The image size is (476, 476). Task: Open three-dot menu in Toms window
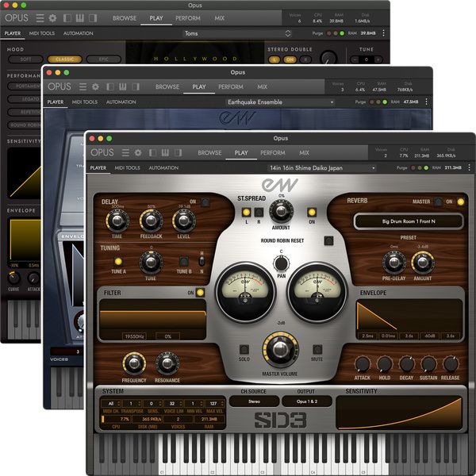click(x=383, y=33)
